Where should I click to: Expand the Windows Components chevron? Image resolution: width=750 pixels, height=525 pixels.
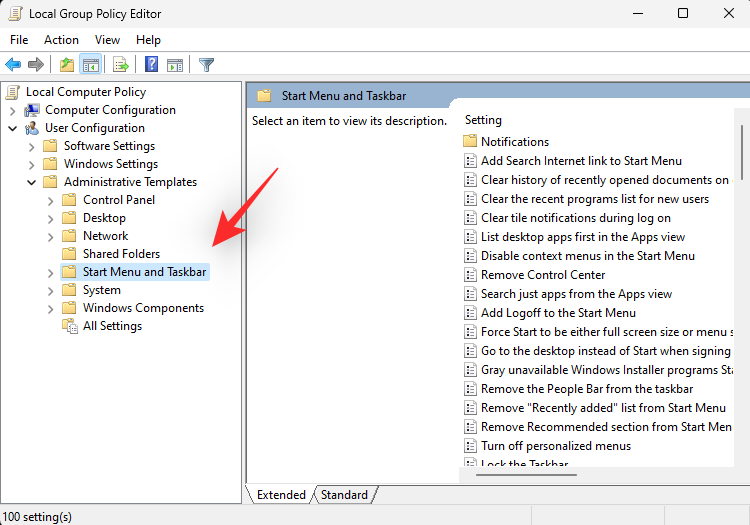(51, 309)
